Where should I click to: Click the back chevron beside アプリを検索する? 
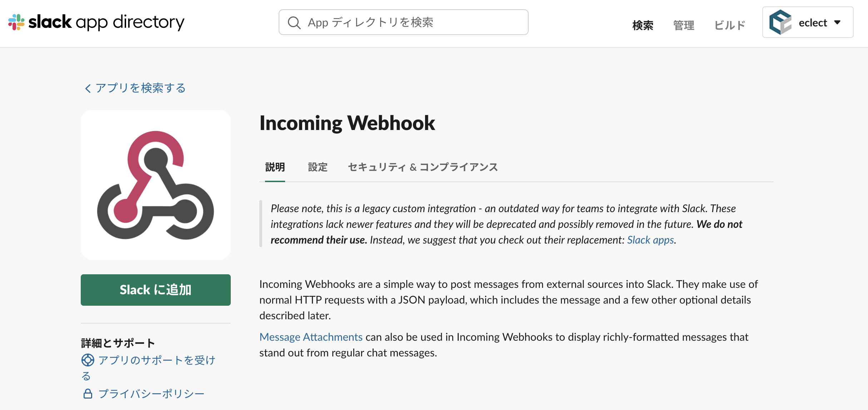88,88
